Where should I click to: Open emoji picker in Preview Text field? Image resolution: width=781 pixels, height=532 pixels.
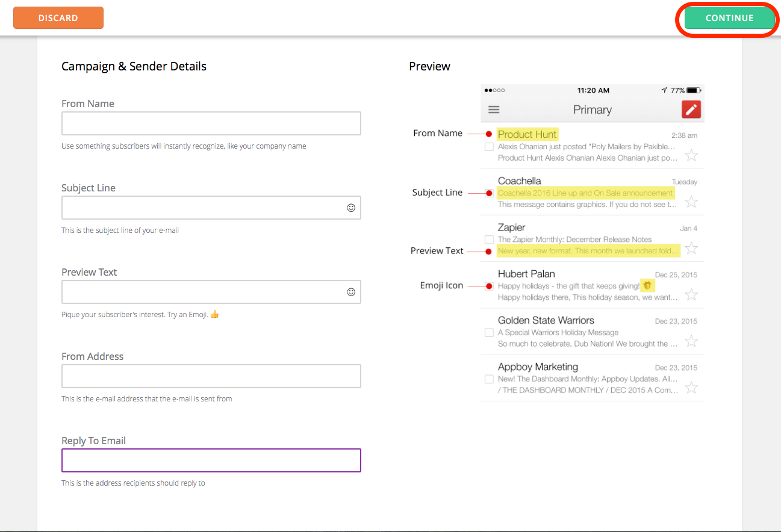pos(351,292)
